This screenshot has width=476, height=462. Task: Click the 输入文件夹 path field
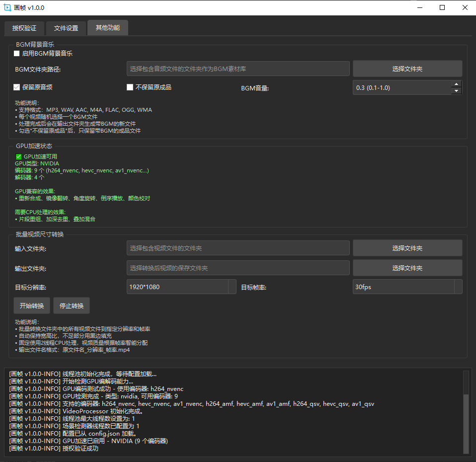[238, 248]
